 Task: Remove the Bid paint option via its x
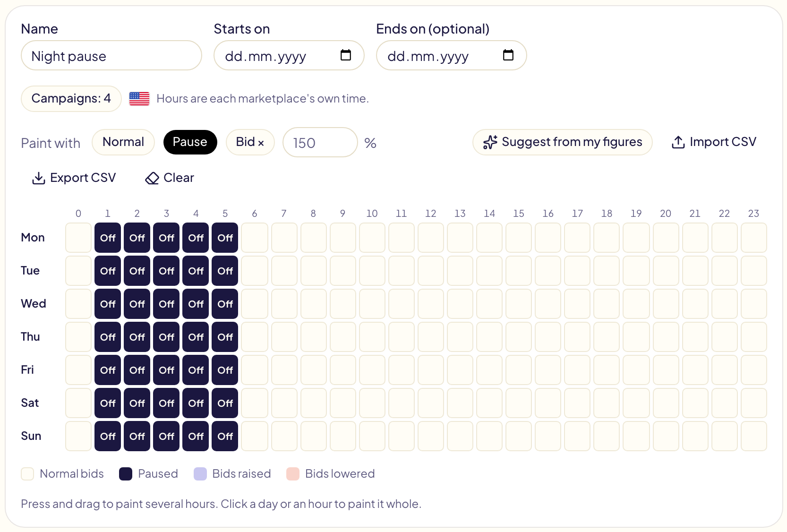[x=261, y=143]
